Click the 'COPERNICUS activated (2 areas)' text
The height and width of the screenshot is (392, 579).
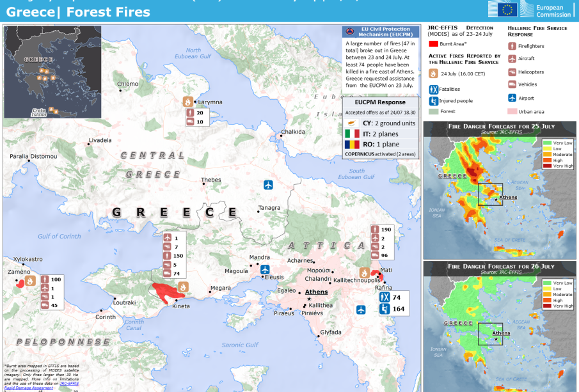click(x=380, y=154)
